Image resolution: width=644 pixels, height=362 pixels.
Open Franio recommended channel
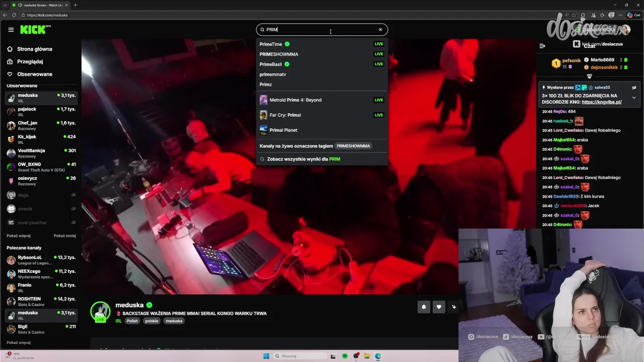[x=41, y=288]
